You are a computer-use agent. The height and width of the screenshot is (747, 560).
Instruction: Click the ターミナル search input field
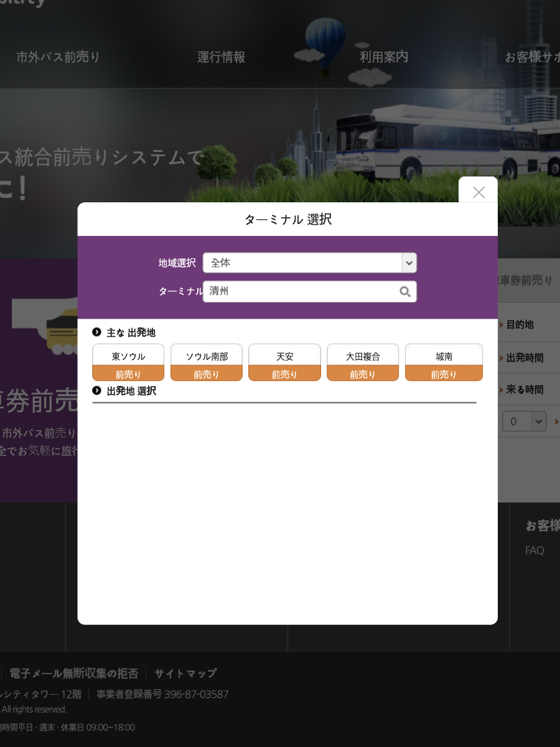pyautogui.click(x=302, y=292)
